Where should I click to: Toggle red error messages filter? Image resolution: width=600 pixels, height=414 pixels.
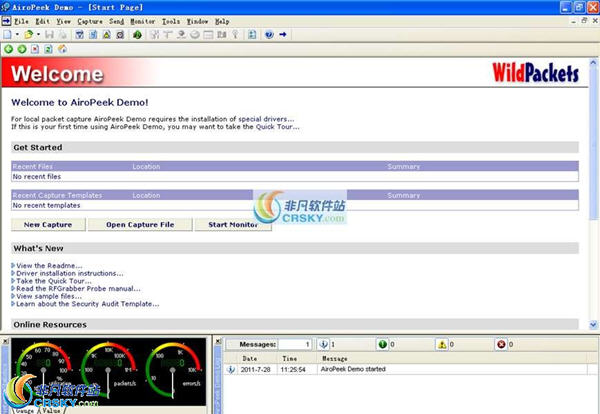501,344
